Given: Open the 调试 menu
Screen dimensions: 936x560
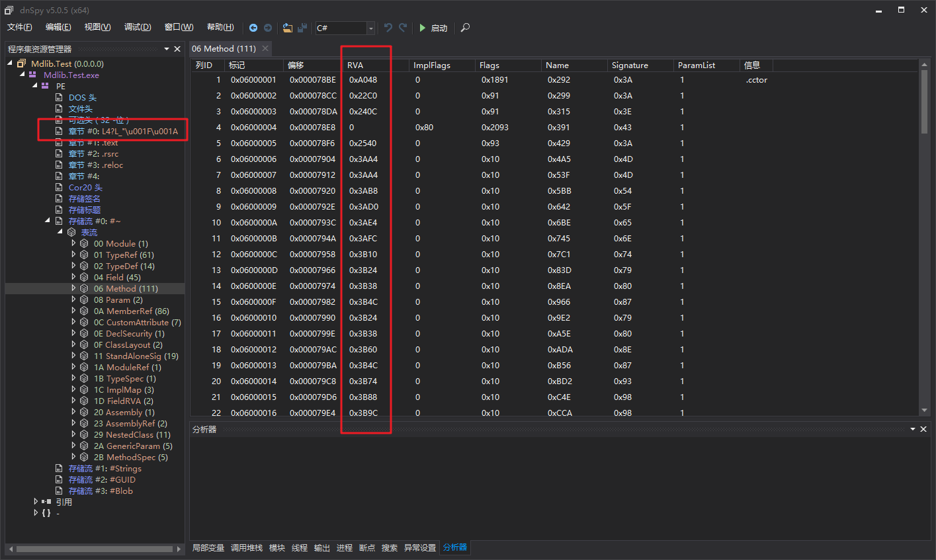Looking at the screenshot, I should (x=137, y=26).
